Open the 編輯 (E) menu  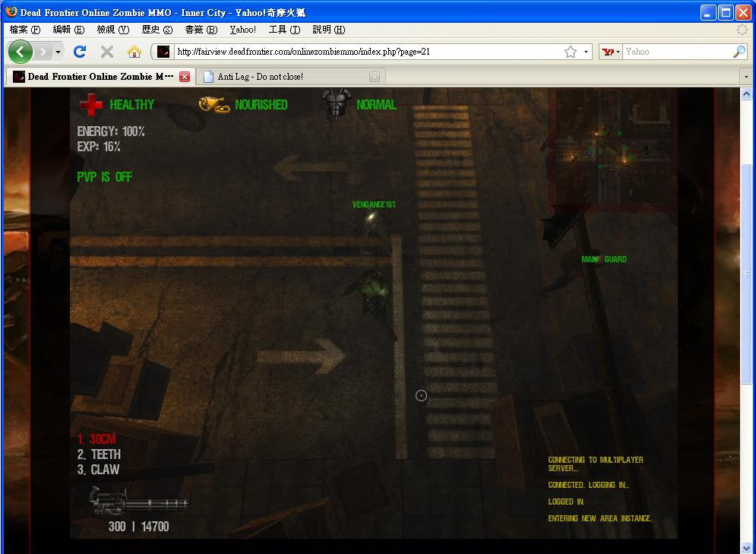coord(68,30)
